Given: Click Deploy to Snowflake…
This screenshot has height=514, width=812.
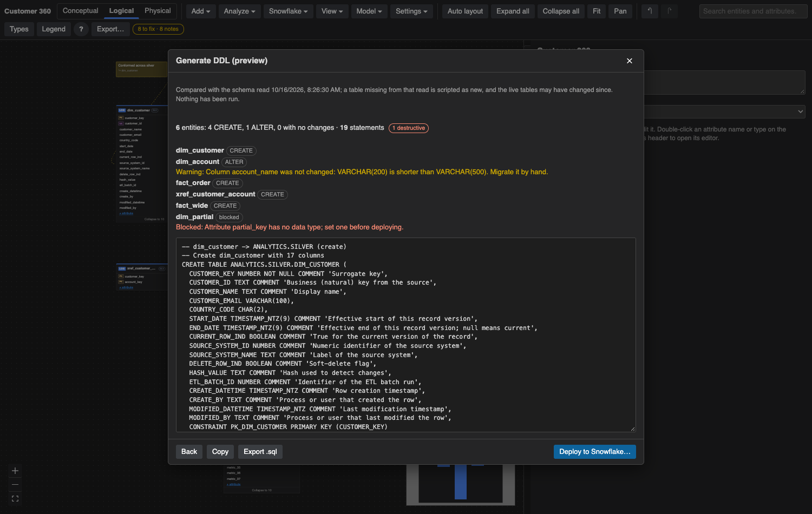Looking at the screenshot, I should (595, 452).
